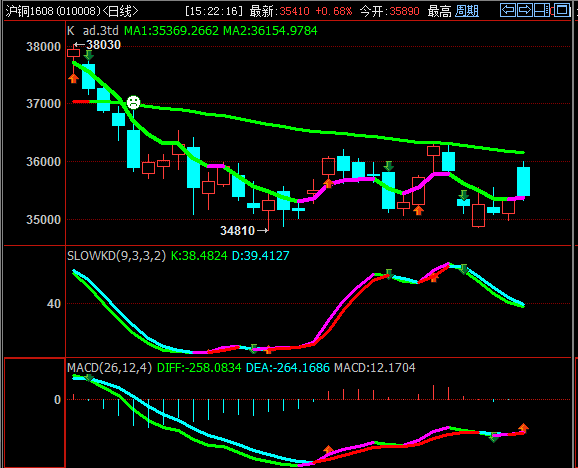Click the SLOWKD(9,3,3,2) indicator label

pyautogui.click(x=116, y=255)
